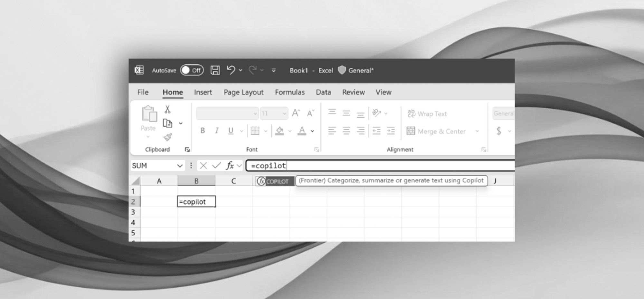Click the Insert Function fx icon
644x299 pixels.
(230, 166)
